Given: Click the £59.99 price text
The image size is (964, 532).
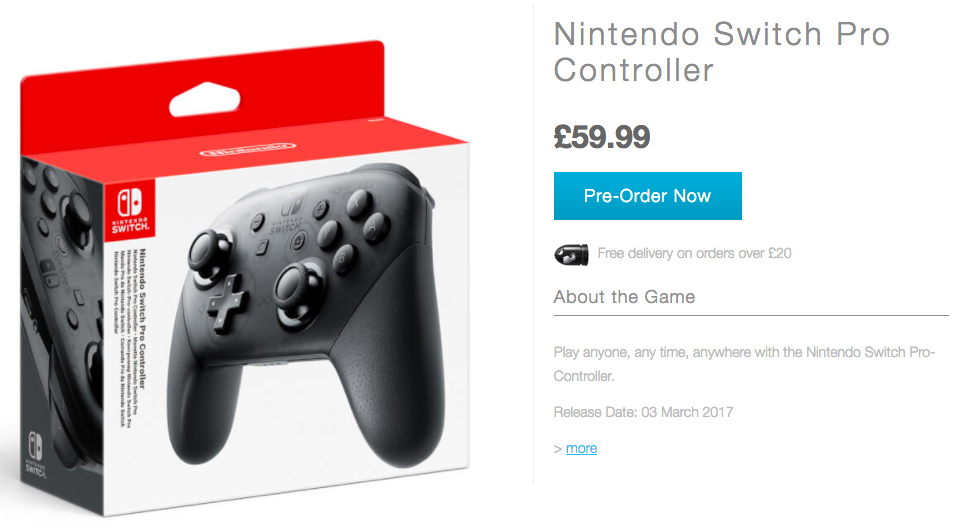Looking at the screenshot, I should pos(601,137).
